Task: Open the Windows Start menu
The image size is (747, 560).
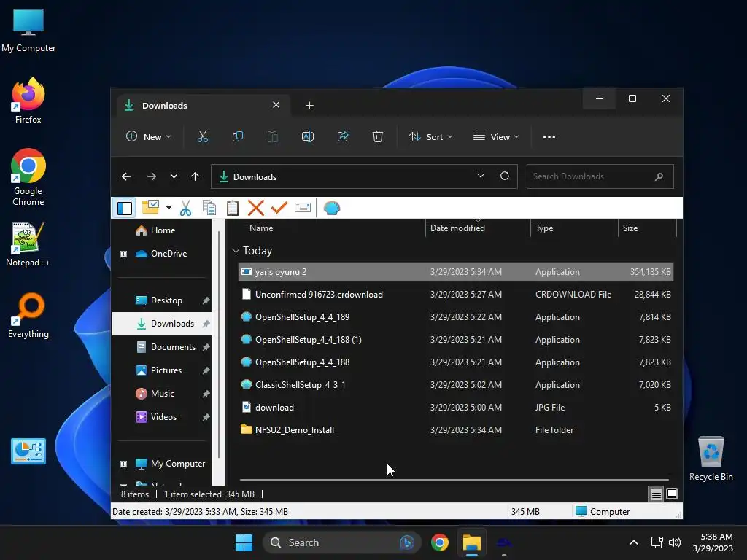Action: 244,542
